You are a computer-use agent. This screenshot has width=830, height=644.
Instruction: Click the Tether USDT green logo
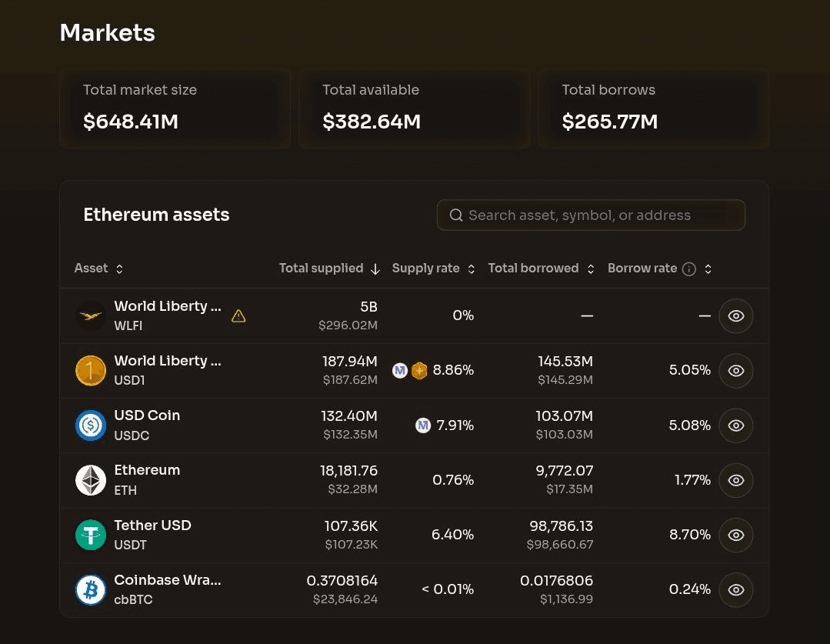[x=91, y=535]
